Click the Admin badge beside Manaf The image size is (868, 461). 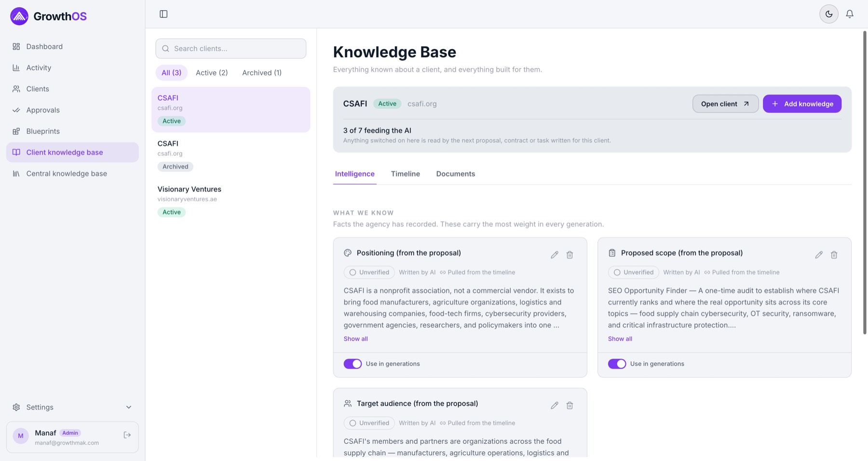[70, 433]
